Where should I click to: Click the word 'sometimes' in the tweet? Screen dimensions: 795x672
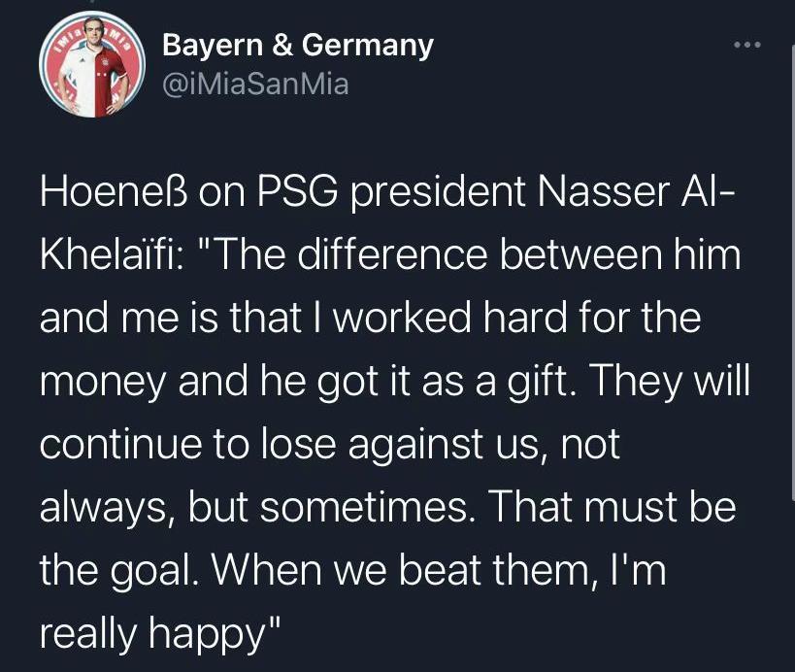(x=364, y=508)
